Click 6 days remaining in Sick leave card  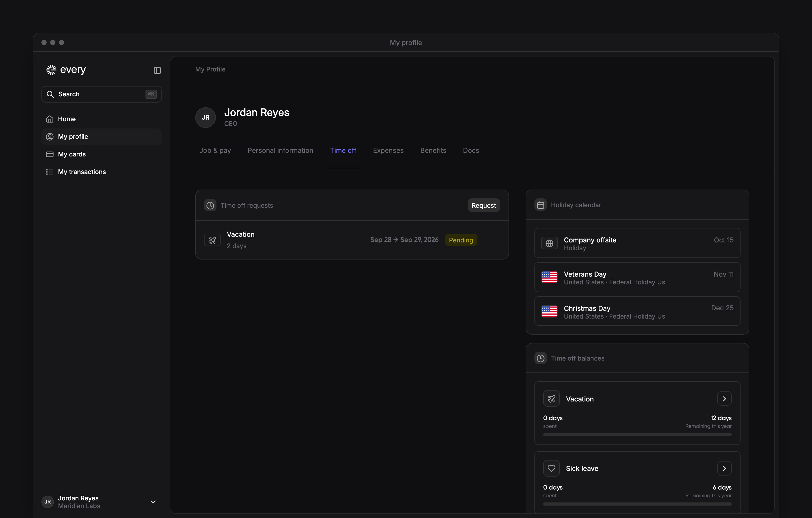click(722, 487)
